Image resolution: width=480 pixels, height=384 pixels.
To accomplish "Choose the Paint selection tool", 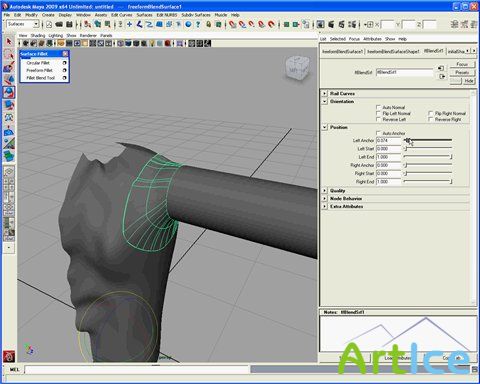I will [x=9, y=67].
